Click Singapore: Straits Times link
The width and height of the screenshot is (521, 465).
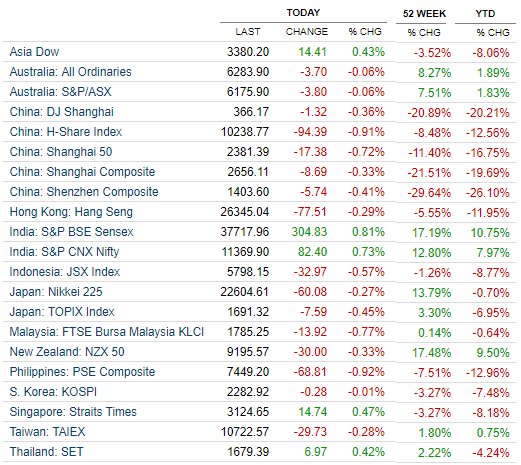pos(73,412)
